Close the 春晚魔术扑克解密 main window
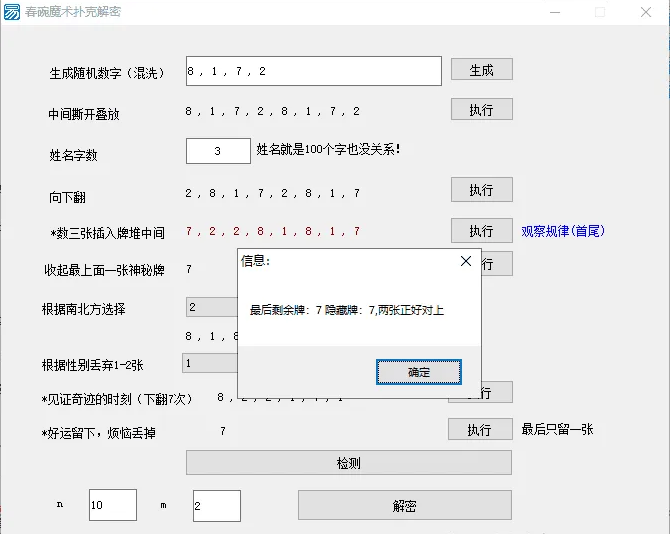 645,12
